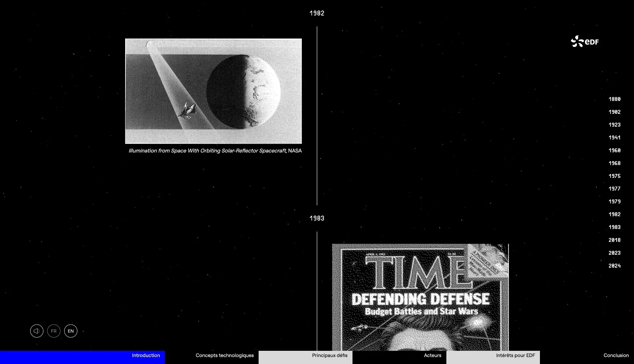Screen dimensions: 634x364
Task: Click the TIME magazine cover image
Action: (x=420, y=297)
